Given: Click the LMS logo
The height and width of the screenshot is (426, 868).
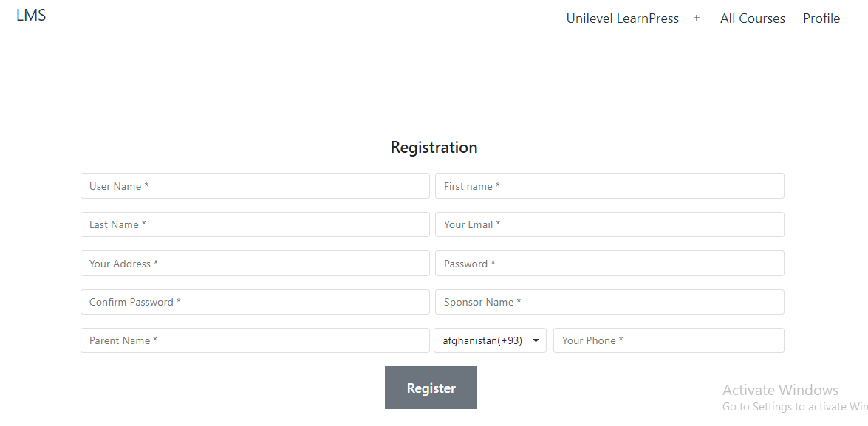Looking at the screenshot, I should coord(31,15).
